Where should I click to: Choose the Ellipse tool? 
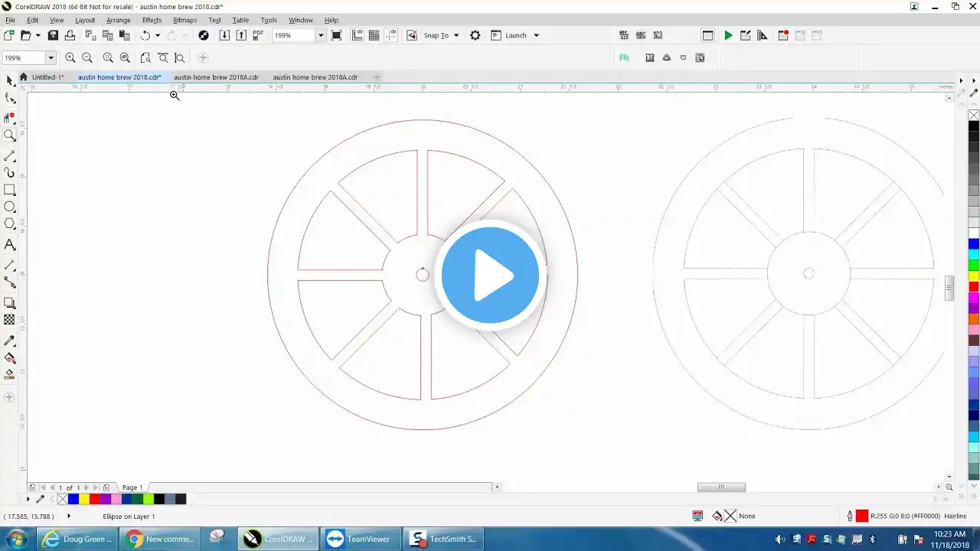[10, 207]
